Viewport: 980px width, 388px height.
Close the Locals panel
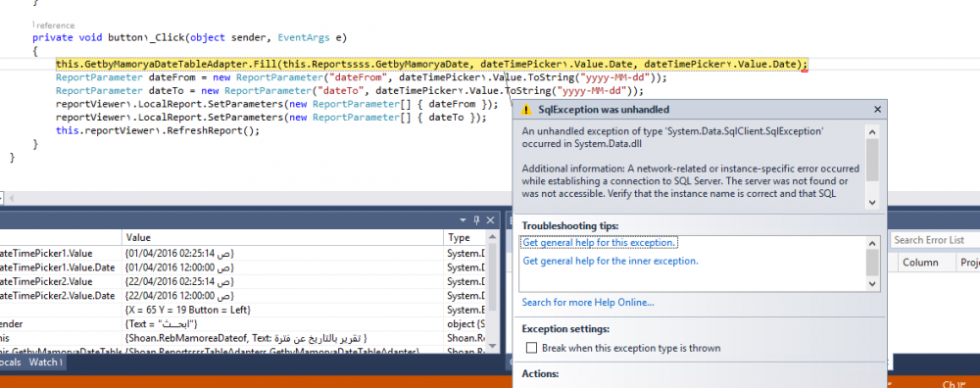pyautogui.click(x=490, y=219)
